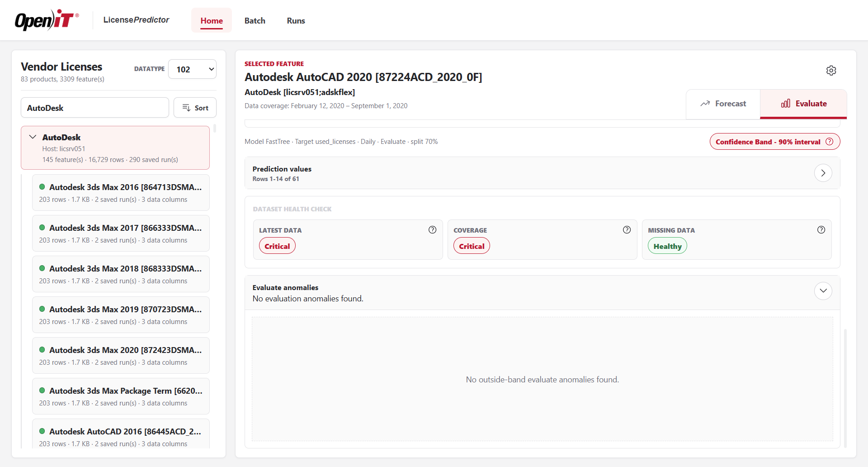Select Autodesk 3ds Max 2016 feature

point(121,193)
